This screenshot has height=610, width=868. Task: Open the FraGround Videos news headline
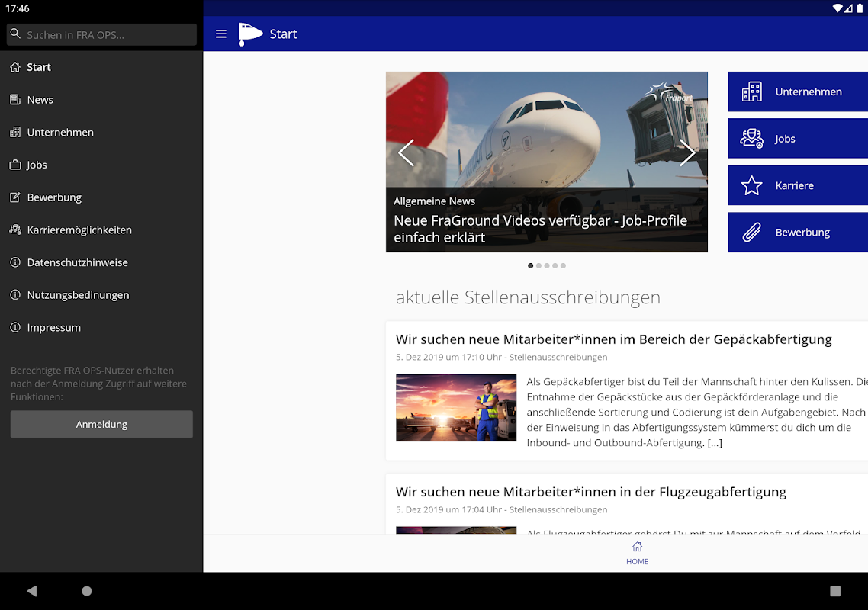pos(540,229)
